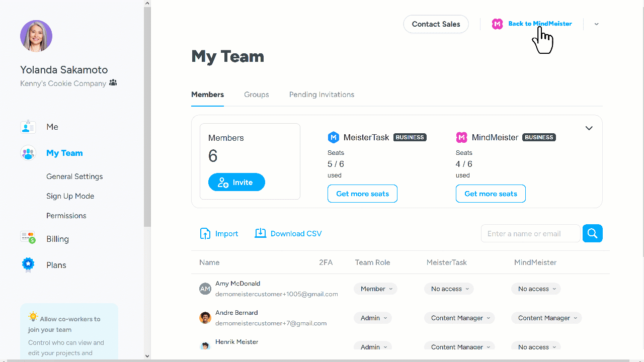The height and width of the screenshot is (362, 644).
Task: Click the Import upload icon
Action: point(205,233)
